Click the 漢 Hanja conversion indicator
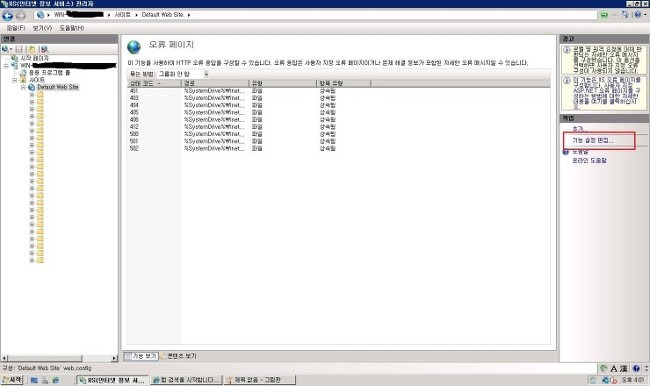Screen dimensions: 650x386 tap(623, 368)
